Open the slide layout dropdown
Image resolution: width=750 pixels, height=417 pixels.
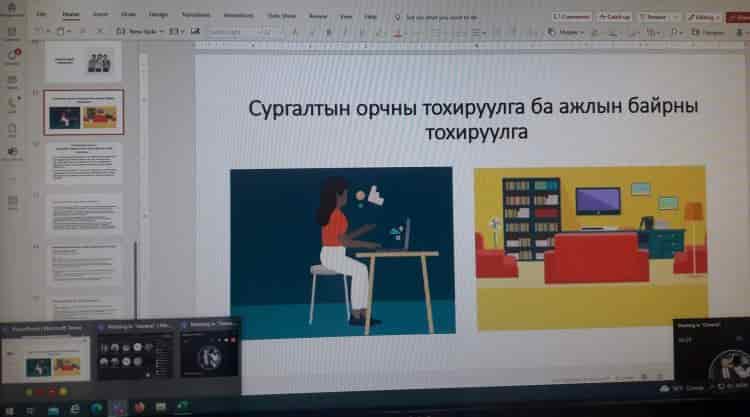click(176, 32)
